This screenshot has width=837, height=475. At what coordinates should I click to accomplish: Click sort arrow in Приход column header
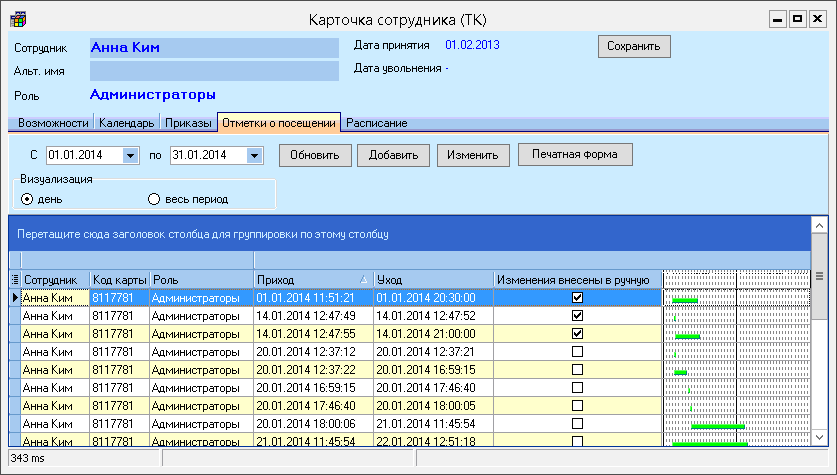(x=364, y=279)
